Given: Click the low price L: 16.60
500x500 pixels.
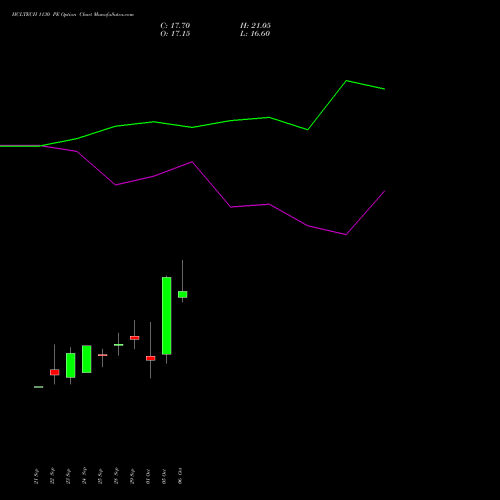Looking at the screenshot, I should point(255,34).
